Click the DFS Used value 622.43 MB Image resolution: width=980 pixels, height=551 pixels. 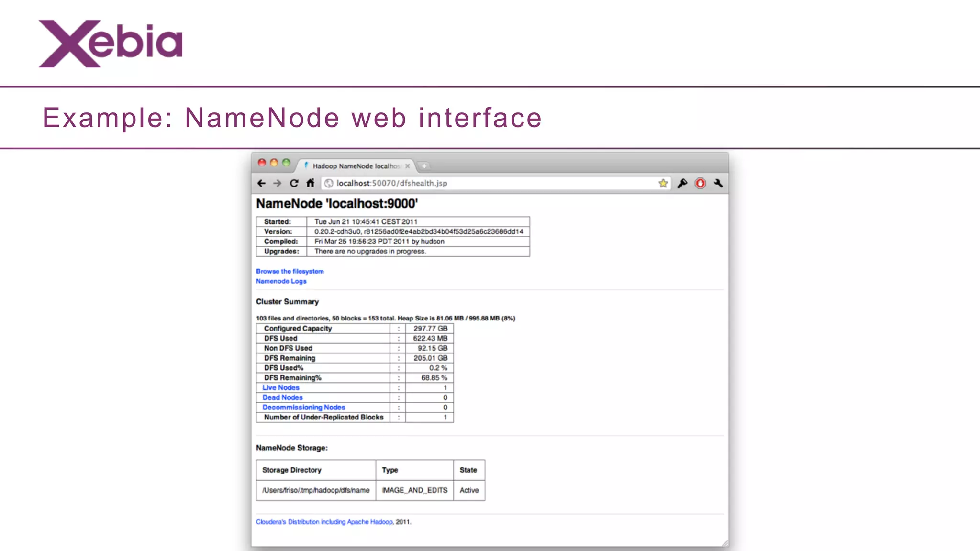tap(430, 338)
